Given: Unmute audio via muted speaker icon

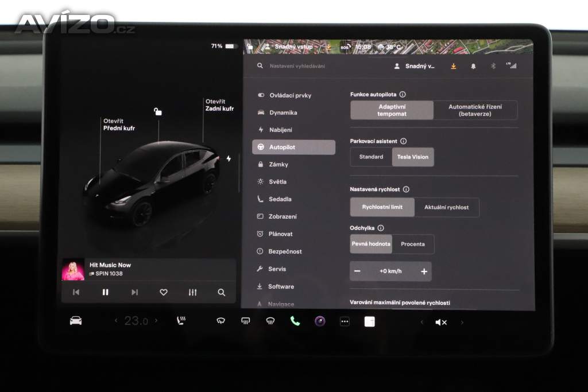Looking at the screenshot, I should [441, 323].
